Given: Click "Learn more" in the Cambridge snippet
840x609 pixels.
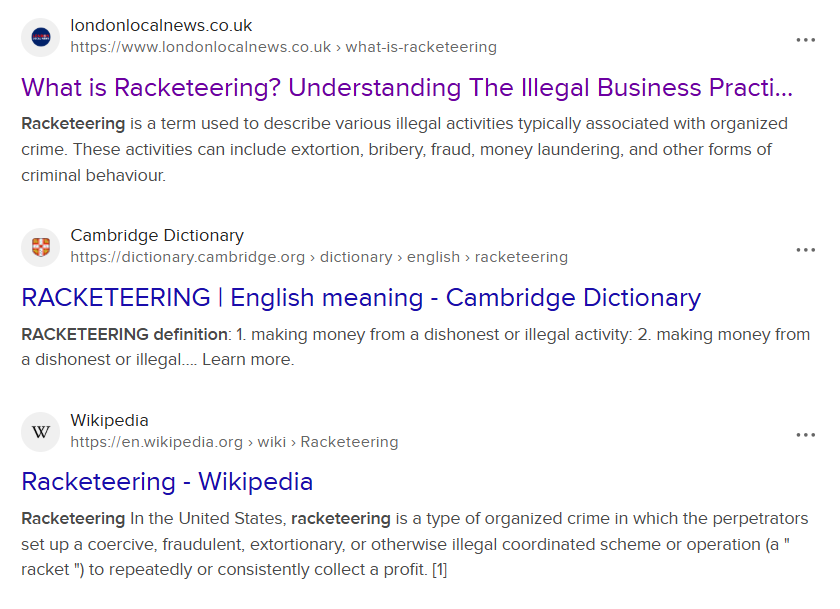Looking at the screenshot, I should point(248,360).
